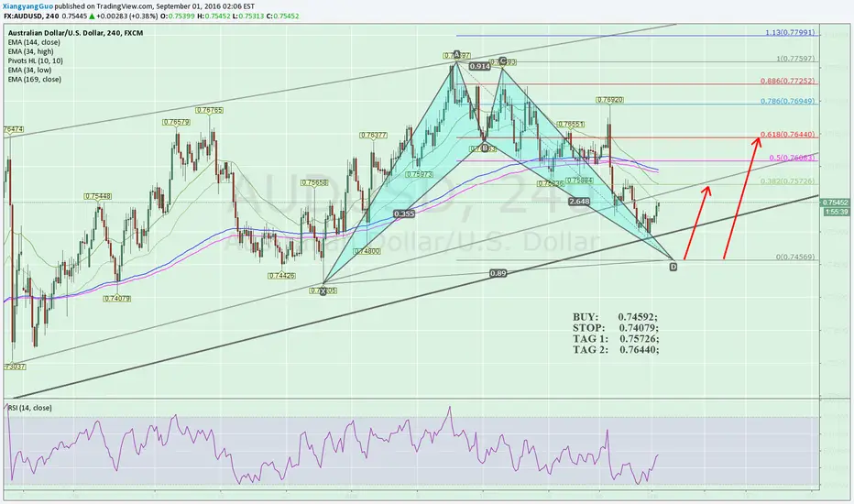Image resolution: width=854 pixels, height=504 pixels.
Task: Click the STOP: 0.74079 note text
Action: pyautogui.click(x=616, y=328)
